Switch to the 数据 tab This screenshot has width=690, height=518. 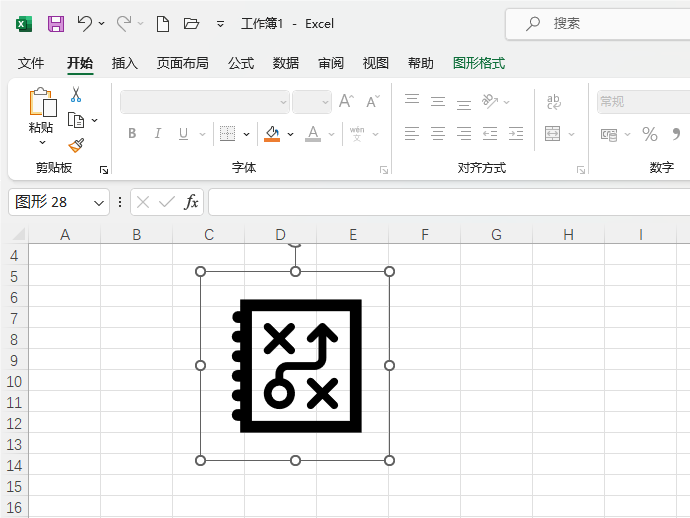(x=286, y=63)
